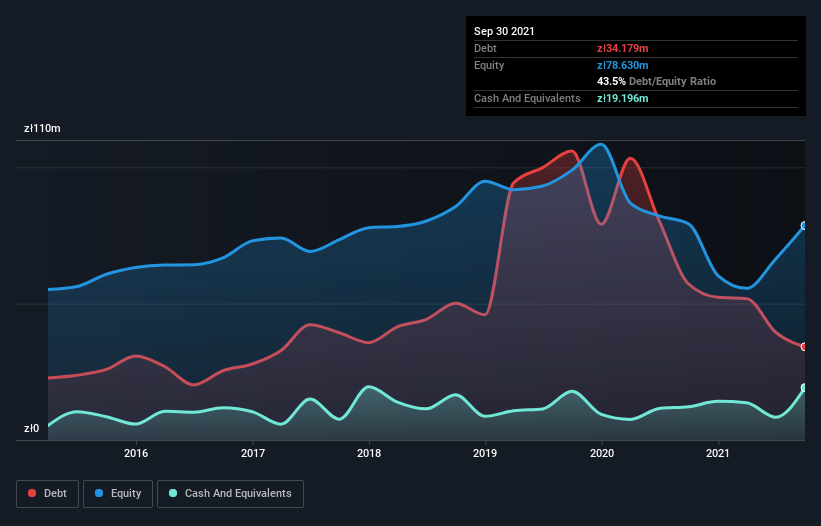The height and width of the screenshot is (526, 821).
Task: Click the 2018 x-axis label
Action: (369, 453)
